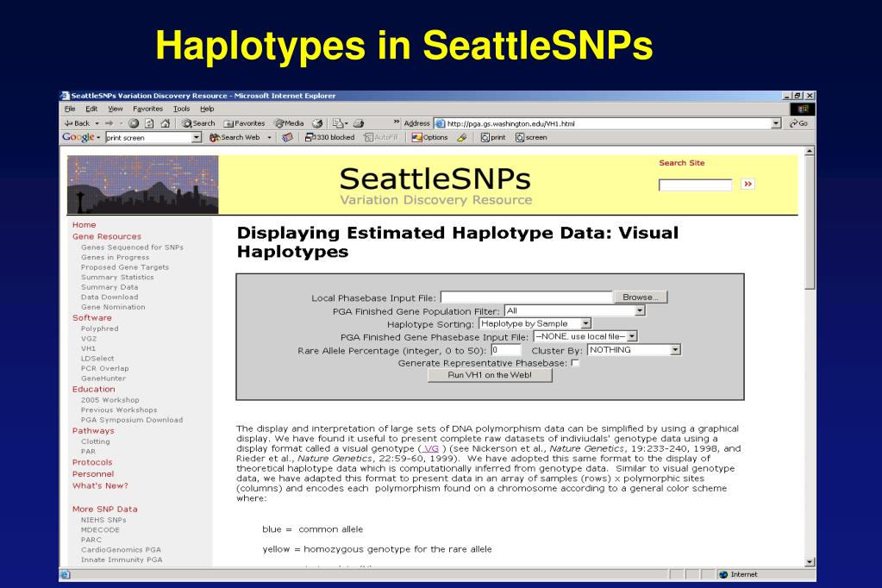Viewport: 882px width, 588px height.
Task: Open the Search Web options dropdown arrow
Action: point(270,137)
